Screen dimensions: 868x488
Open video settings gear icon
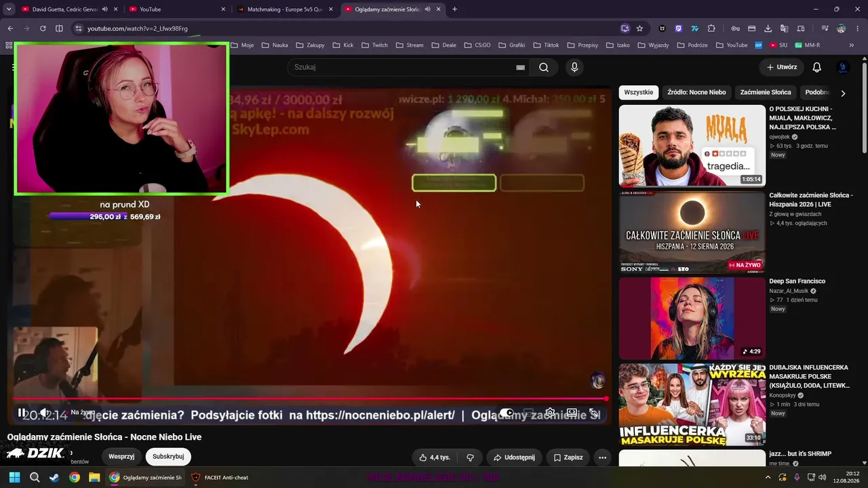pyautogui.click(x=550, y=413)
